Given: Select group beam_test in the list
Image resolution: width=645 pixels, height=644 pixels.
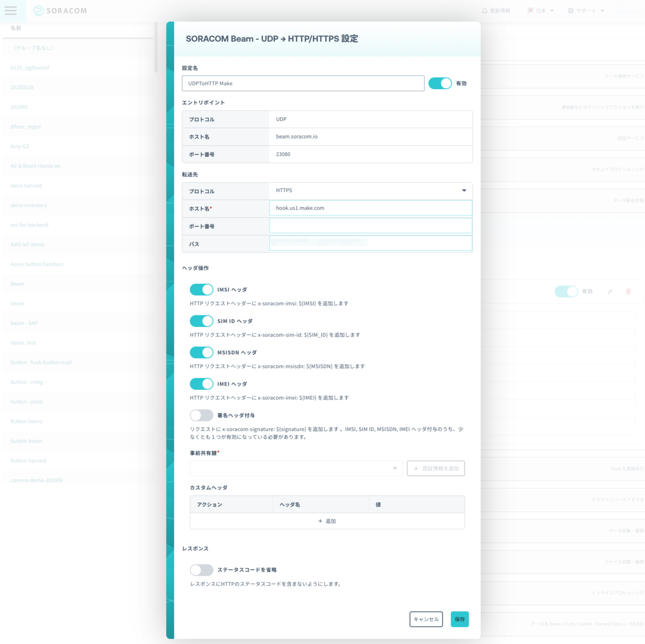Looking at the screenshot, I should (x=78, y=343).
